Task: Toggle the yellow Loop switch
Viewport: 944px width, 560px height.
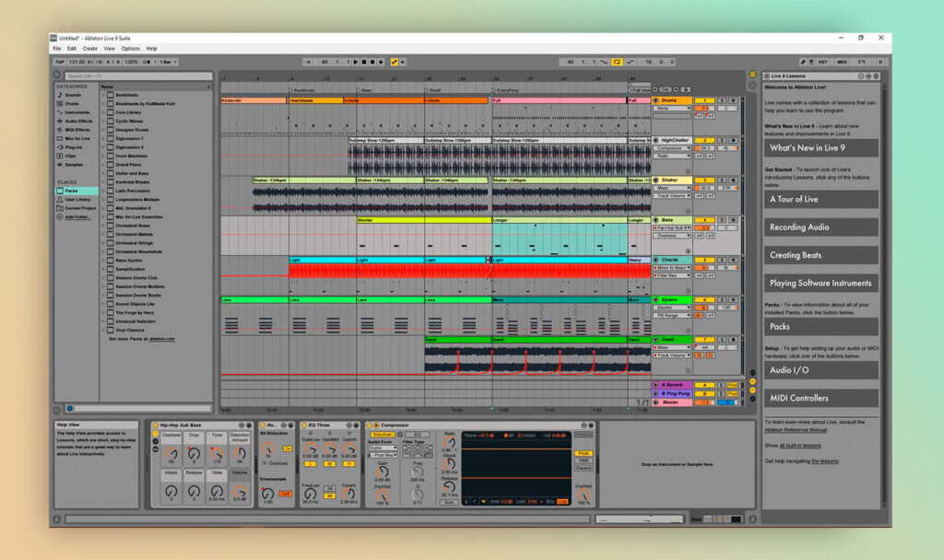Action: click(x=617, y=62)
